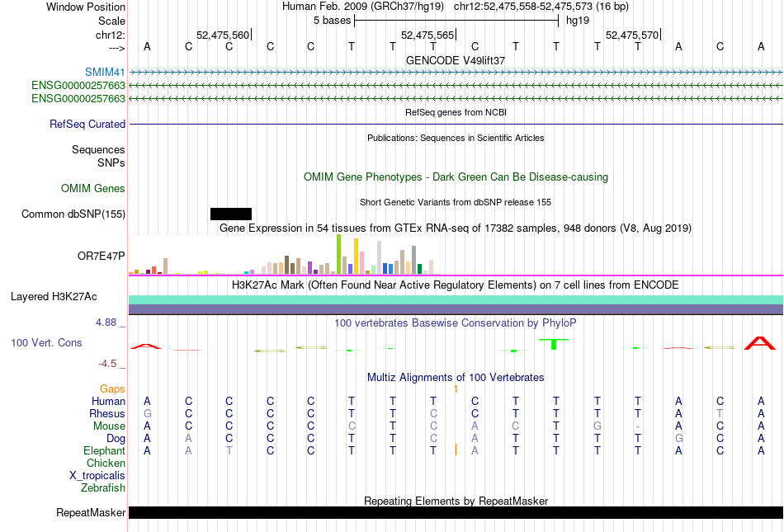Click the GTEx Gene Expression track title
The image size is (784, 532).
[456, 228]
